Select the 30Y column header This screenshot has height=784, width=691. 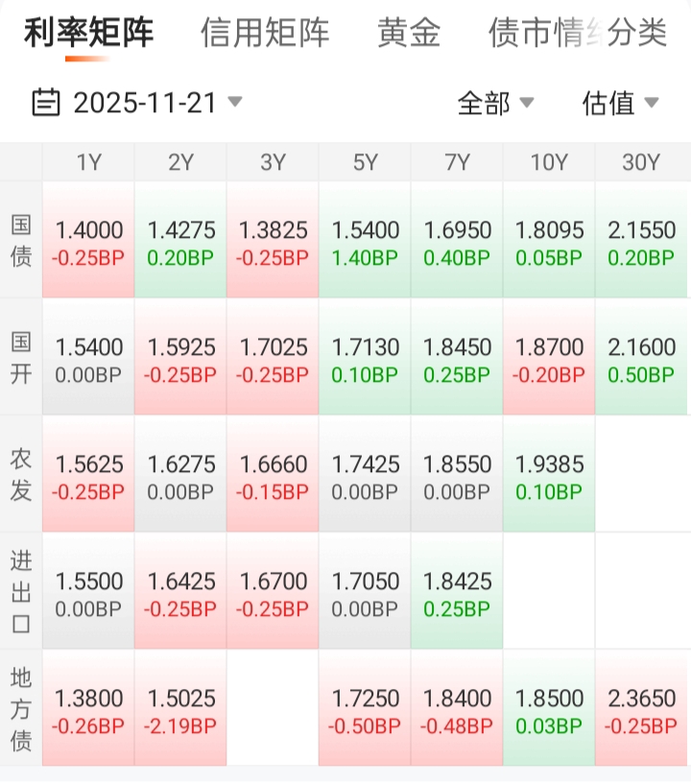tap(641, 163)
